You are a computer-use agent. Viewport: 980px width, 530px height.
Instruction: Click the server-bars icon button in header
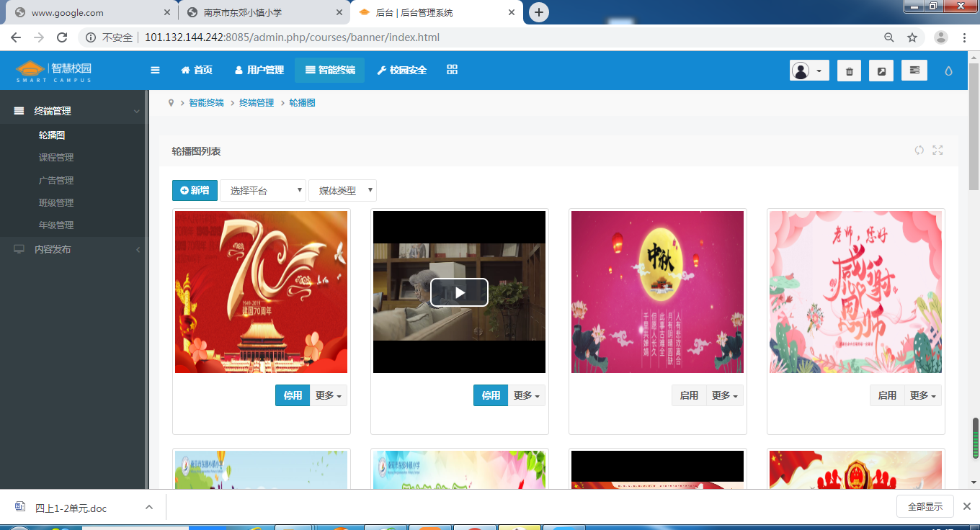tap(914, 71)
